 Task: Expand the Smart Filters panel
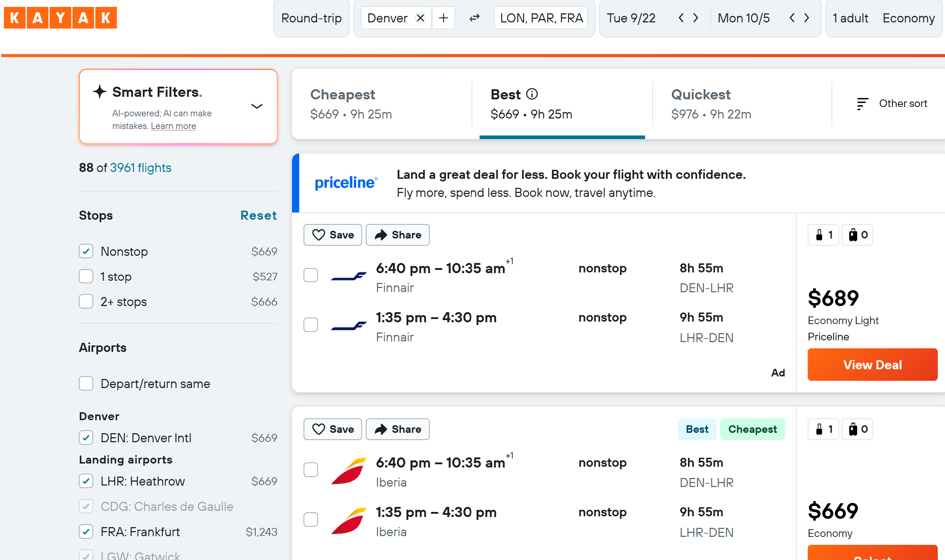click(x=257, y=107)
